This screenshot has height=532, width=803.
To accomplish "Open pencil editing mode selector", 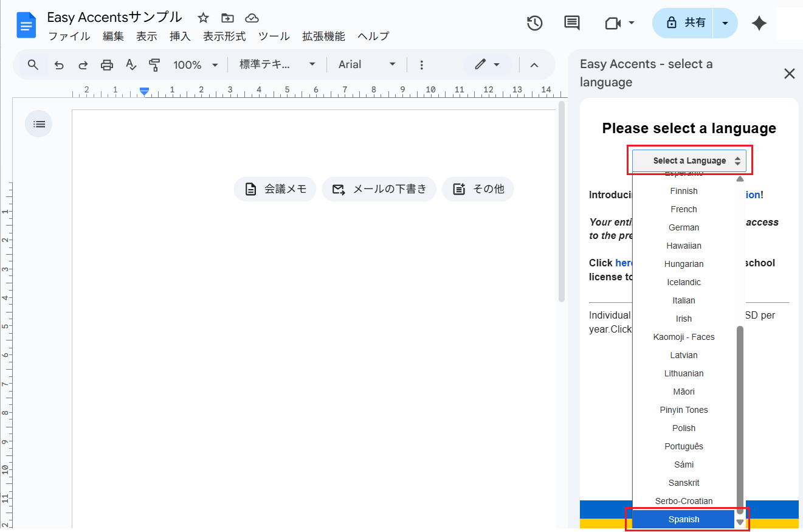I will pyautogui.click(x=488, y=64).
